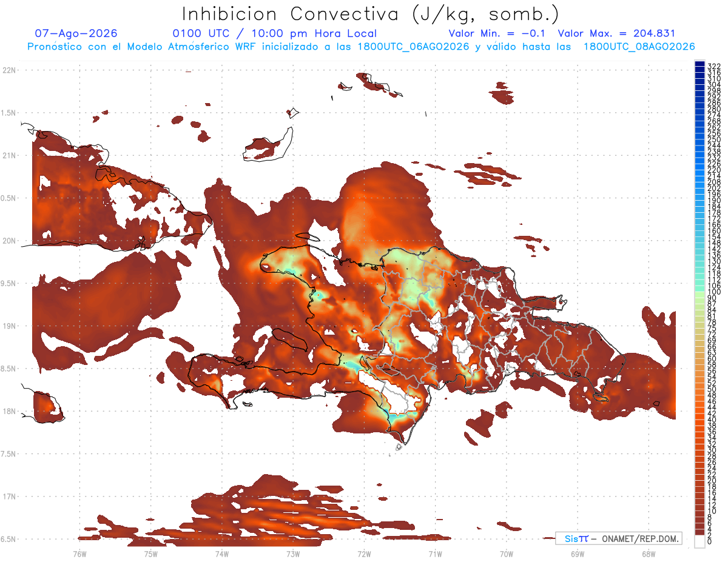Select valid-until time '1800UTC_08AGO2026'
728x562 pixels.
click(x=639, y=47)
